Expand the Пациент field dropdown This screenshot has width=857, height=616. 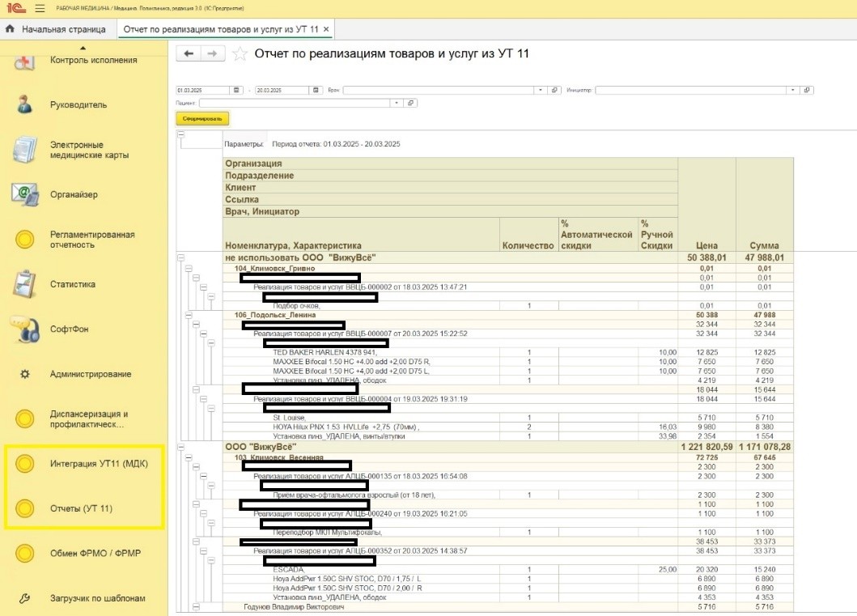[x=396, y=103]
